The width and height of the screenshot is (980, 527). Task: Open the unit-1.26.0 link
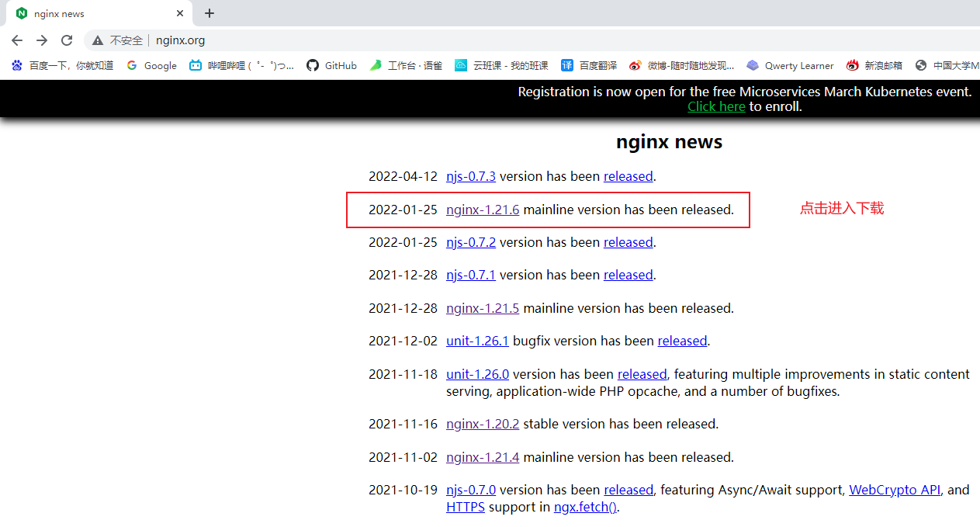tap(477, 374)
